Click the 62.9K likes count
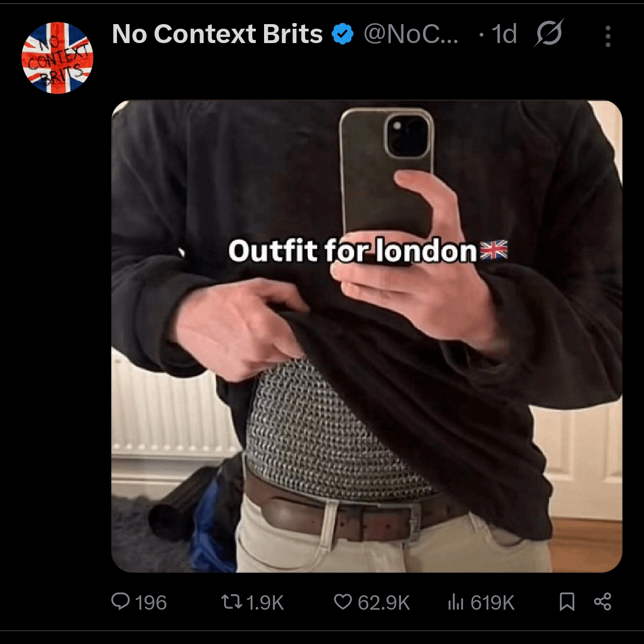Image resolution: width=644 pixels, height=644 pixels. (x=384, y=602)
